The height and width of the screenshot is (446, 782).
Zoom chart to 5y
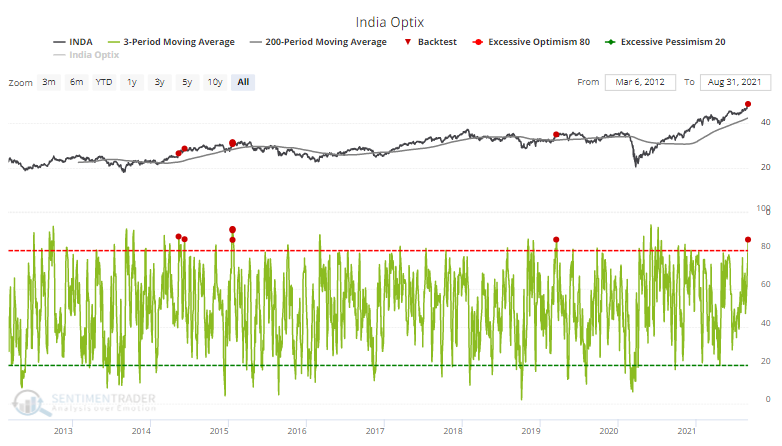click(x=186, y=82)
